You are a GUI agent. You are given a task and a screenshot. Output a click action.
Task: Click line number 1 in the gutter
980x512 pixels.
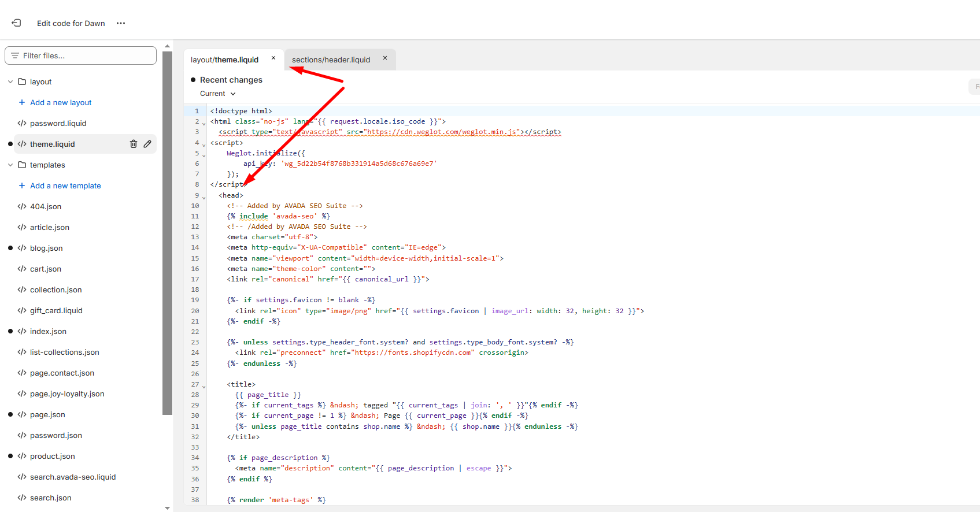(197, 111)
